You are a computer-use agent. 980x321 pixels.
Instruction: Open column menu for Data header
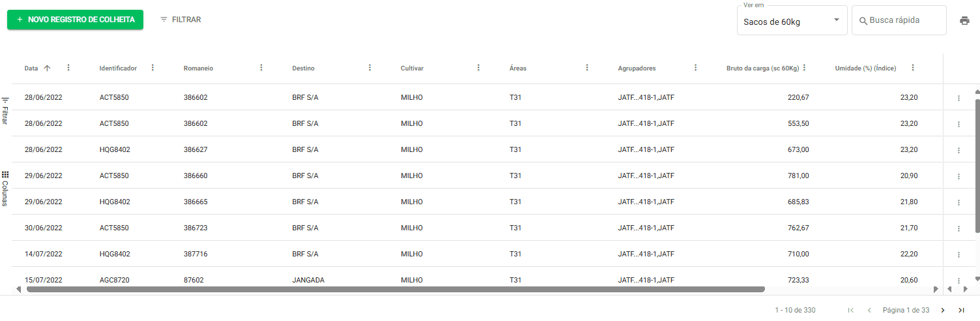click(x=68, y=68)
